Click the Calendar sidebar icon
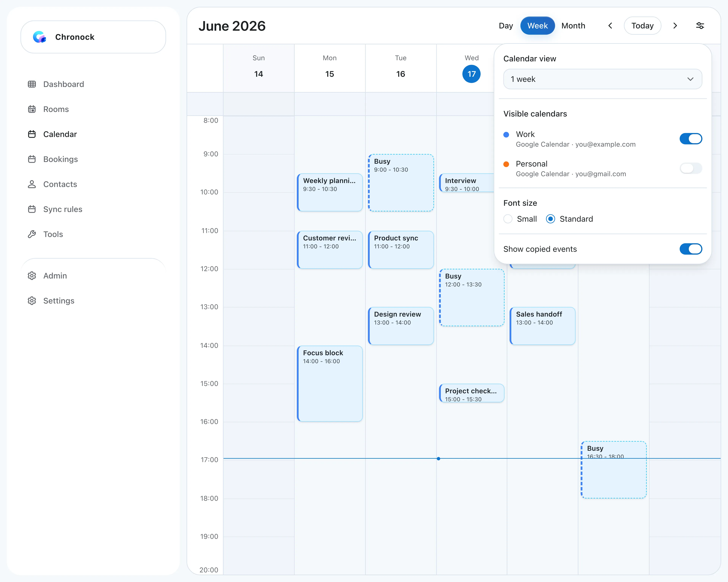The height and width of the screenshot is (582, 728). tap(32, 134)
